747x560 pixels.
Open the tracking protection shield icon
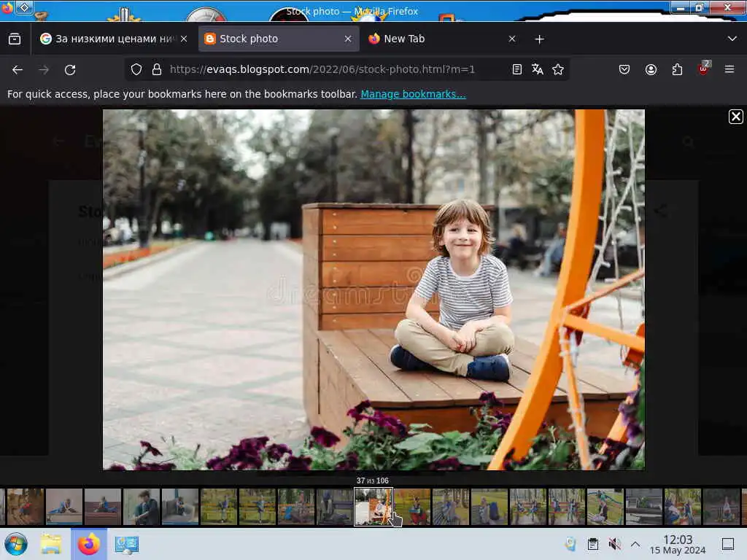[x=136, y=69]
